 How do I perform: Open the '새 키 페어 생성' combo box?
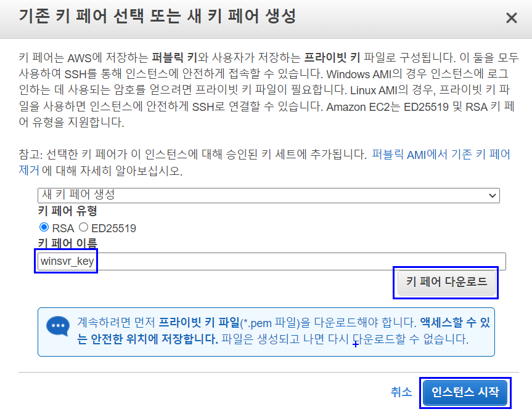[x=268, y=195]
